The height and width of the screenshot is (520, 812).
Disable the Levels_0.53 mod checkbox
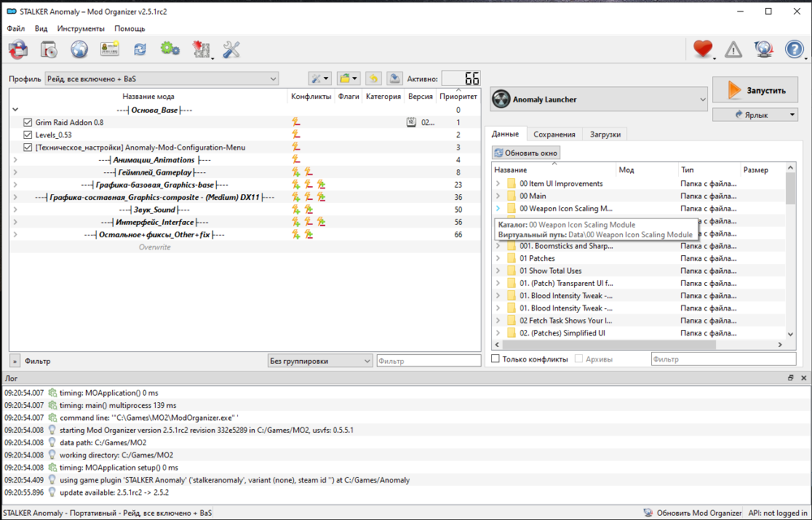point(28,135)
